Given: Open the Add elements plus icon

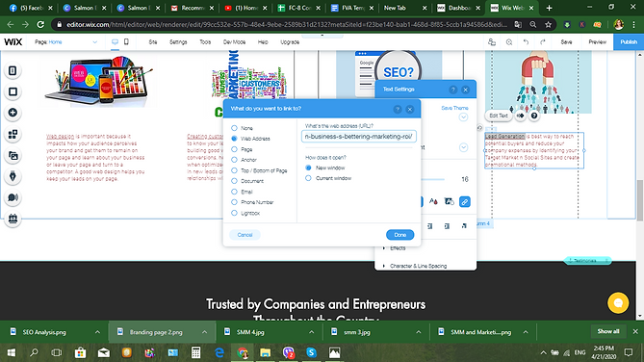Looking at the screenshot, I should [13, 113].
